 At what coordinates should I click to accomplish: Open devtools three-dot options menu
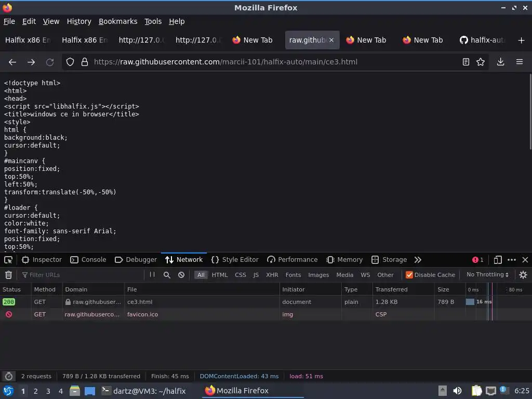click(x=512, y=260)
